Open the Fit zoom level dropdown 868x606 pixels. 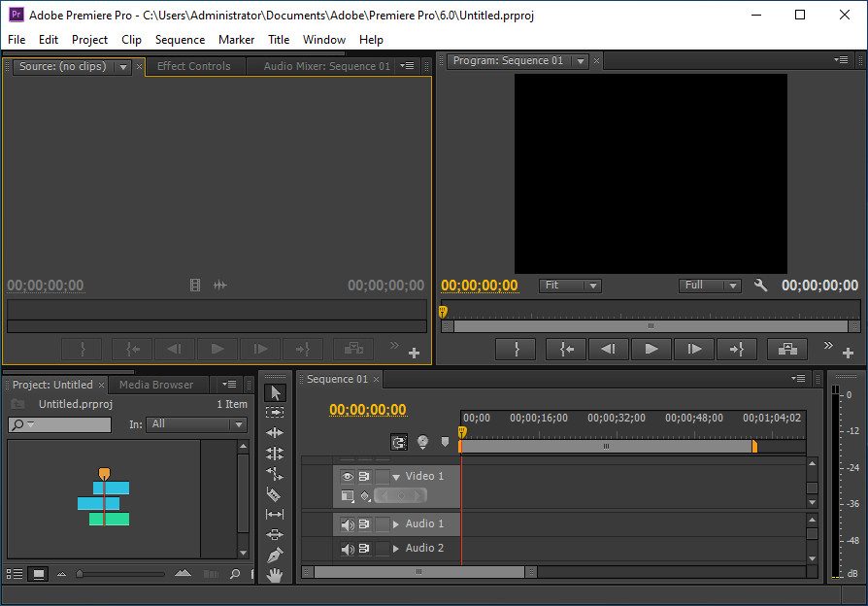[570, 286]
